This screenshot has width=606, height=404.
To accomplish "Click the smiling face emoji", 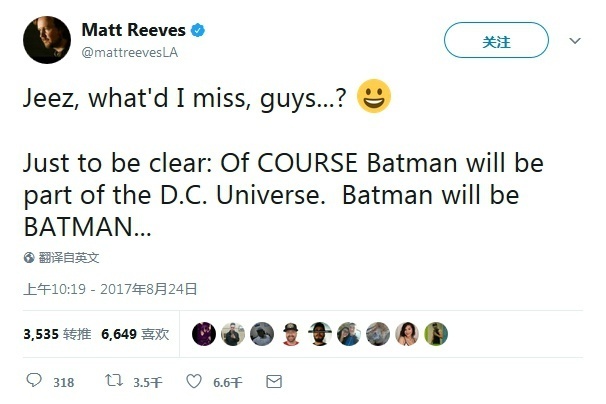I will 373,99.
